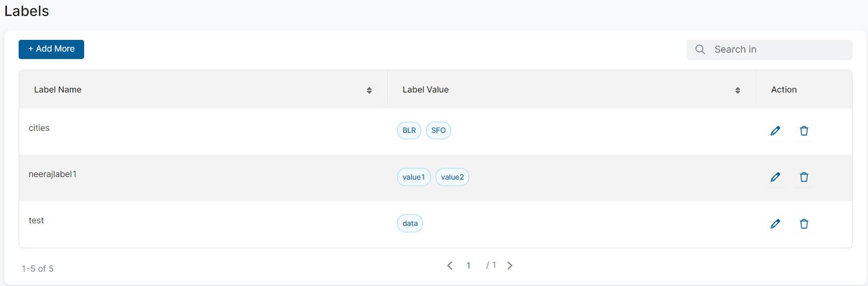Focus the Search in field
This screenshot has width=868, height=286.
click(777, 49)
